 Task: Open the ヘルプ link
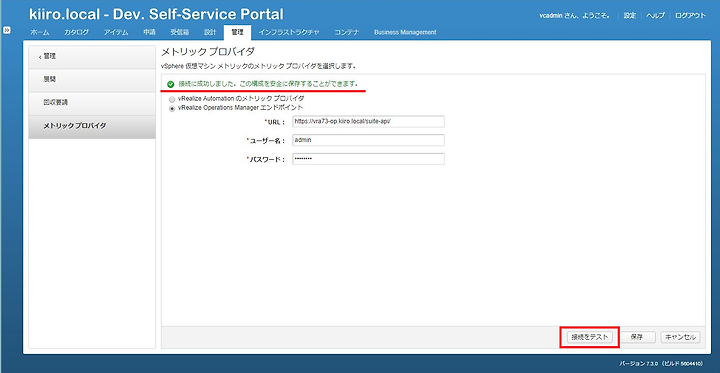pyautogui.click(x=655, y=16)
